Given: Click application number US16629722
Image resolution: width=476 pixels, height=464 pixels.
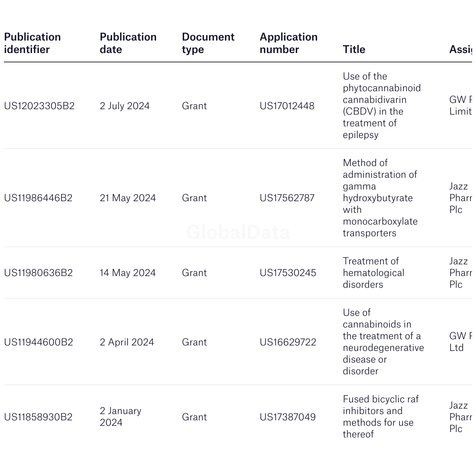Looking at the screenshot, I should tap(288, 342).
